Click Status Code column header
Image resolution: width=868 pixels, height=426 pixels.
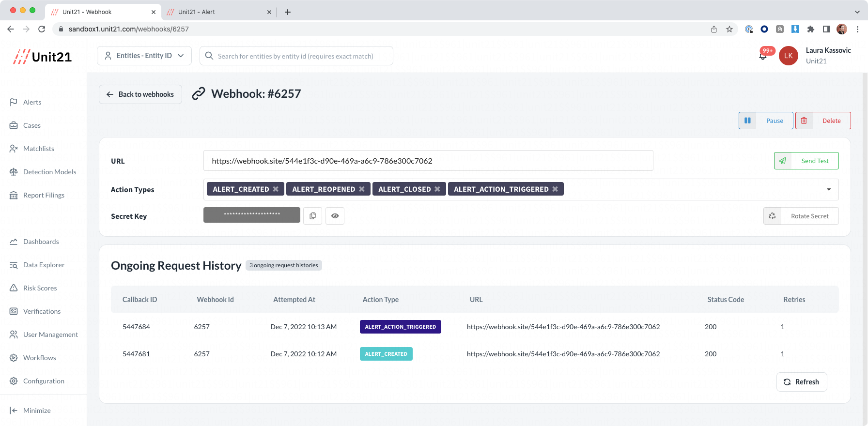click(726, 300)
